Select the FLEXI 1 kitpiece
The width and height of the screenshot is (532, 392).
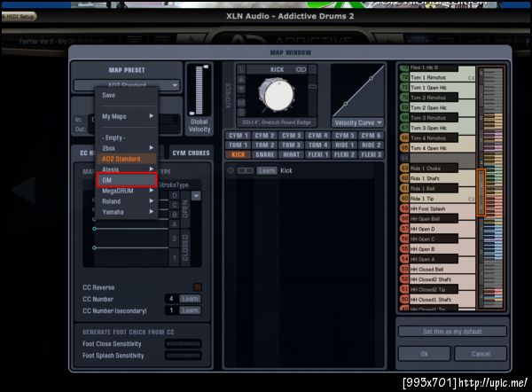coord(317,154)
